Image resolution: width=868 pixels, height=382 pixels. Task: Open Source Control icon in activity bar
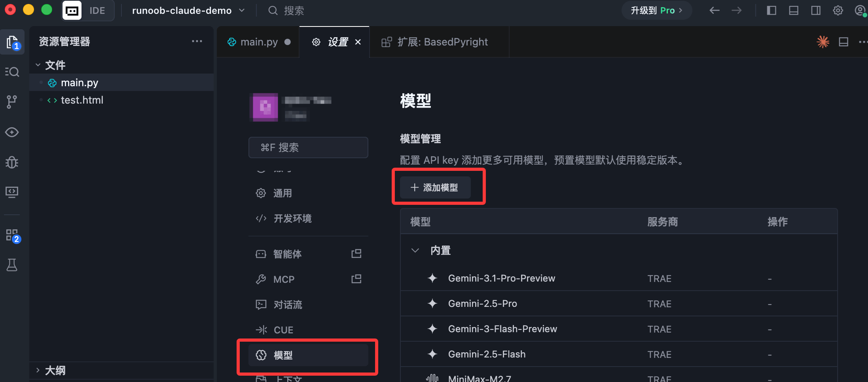tap(12, 102)
